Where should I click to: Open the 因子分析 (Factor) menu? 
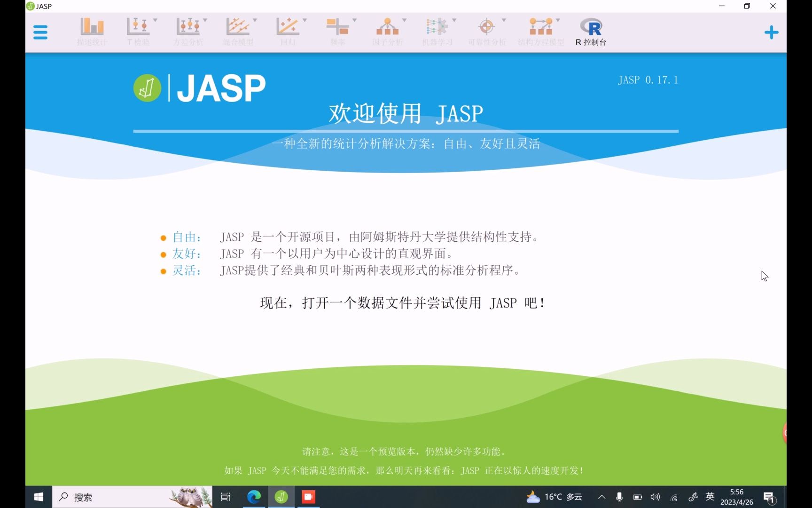point(388,32)
